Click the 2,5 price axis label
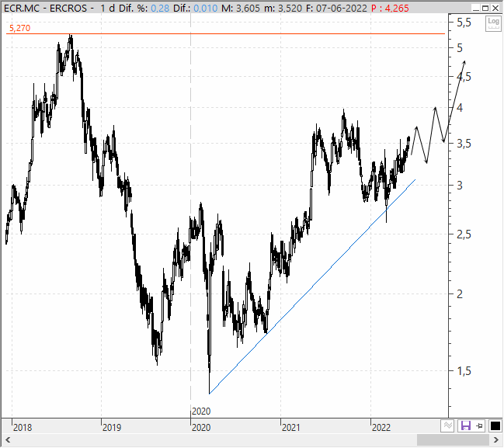Screen dimensions: 504x448 pyautogui.click(x=464, y=234)
